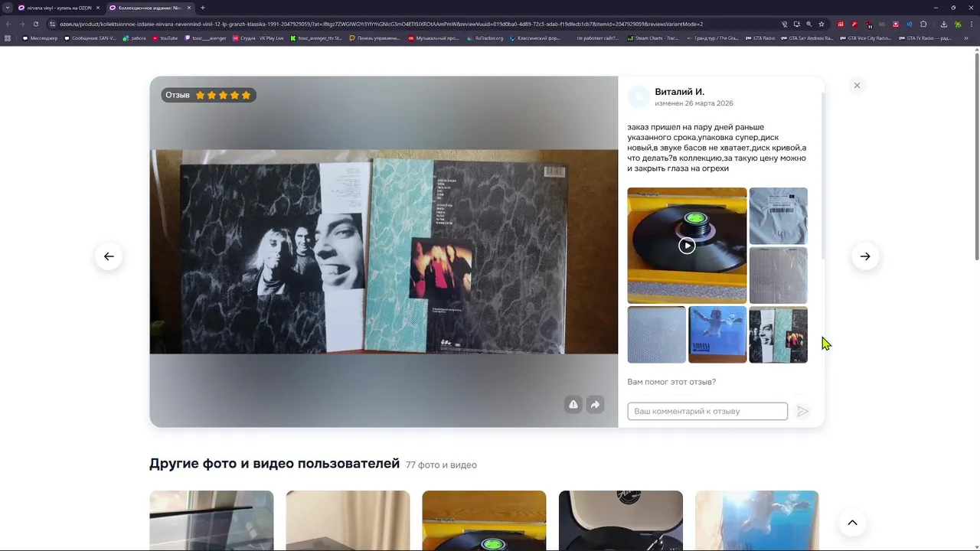Expand the tab search dropdown arrow
Viewport: 980px width, 551px height.
8,8
